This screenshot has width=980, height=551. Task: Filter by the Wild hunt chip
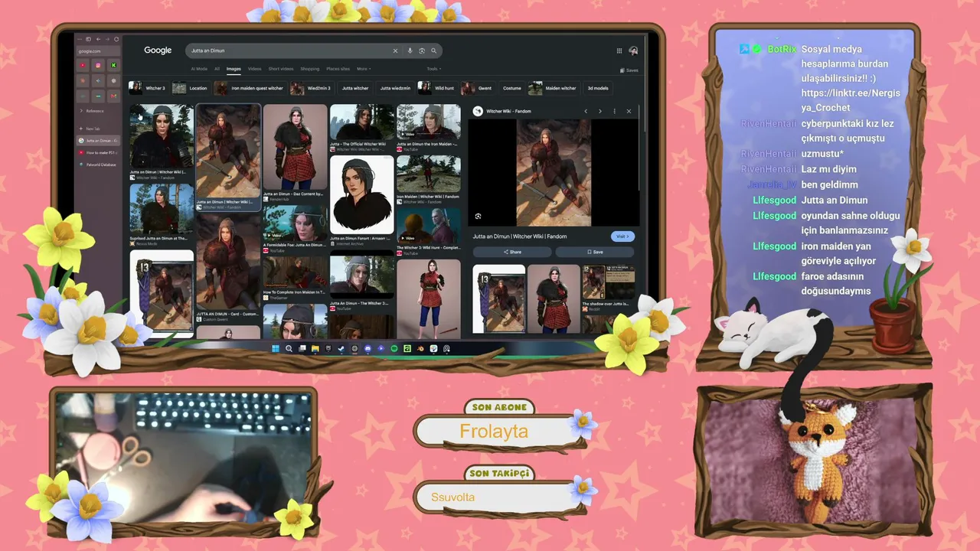(x=436, y=88)
